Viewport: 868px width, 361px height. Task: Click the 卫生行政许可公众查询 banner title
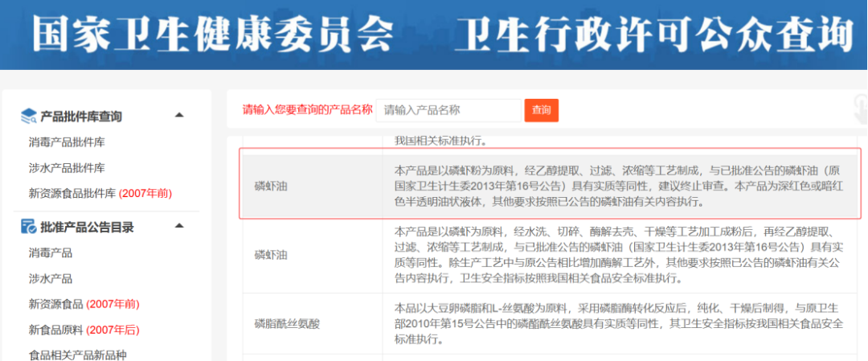[x=653, y=34]
